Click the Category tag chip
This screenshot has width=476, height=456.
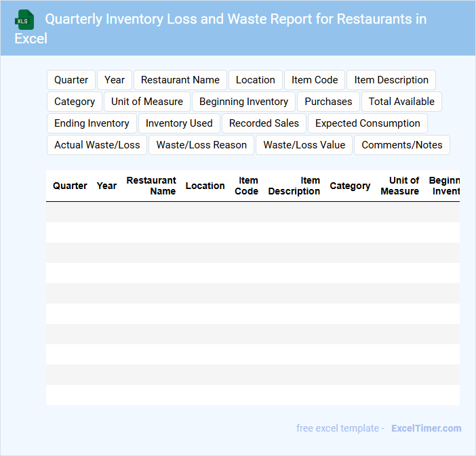tap(75, 102)
